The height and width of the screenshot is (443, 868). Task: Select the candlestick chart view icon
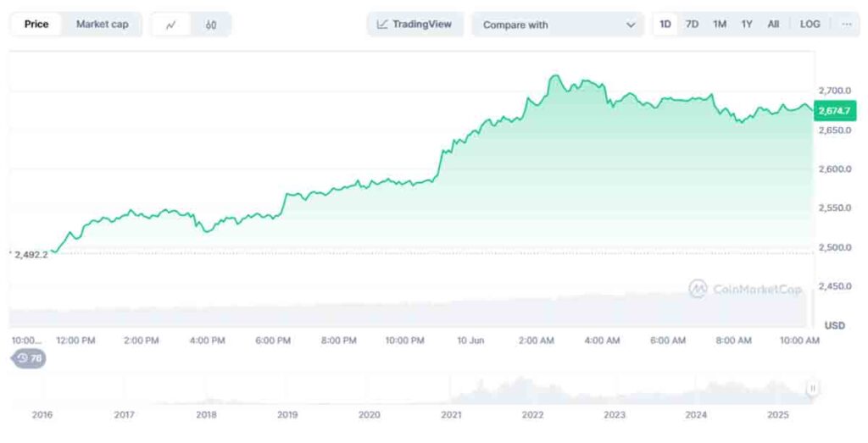click(x=211, y=25)
